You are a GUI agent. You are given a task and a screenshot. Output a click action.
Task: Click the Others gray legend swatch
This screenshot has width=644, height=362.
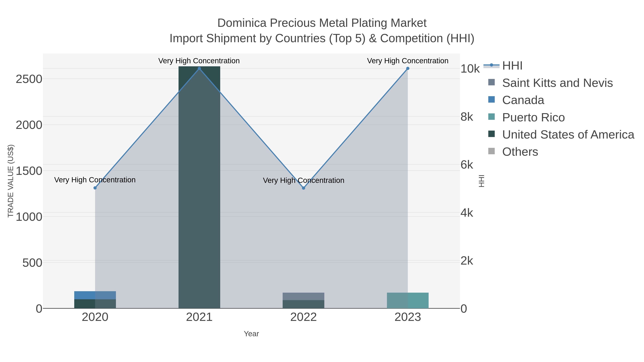coord(492,151)
